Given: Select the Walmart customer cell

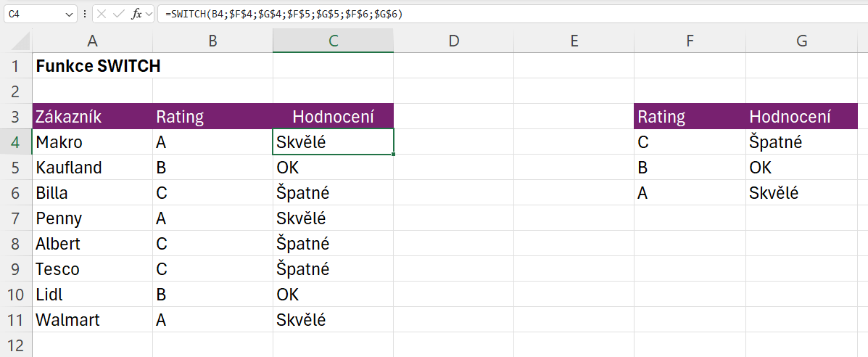Looking at the screenshot, I should 92,320.
